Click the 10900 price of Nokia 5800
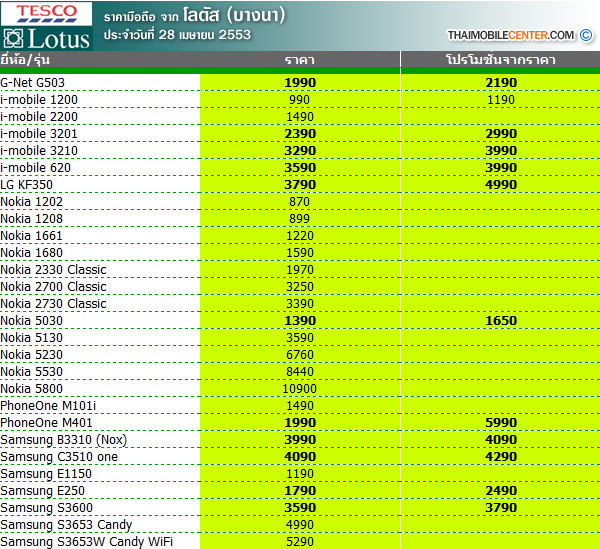The image size is (600, 549). click(300, 389)
